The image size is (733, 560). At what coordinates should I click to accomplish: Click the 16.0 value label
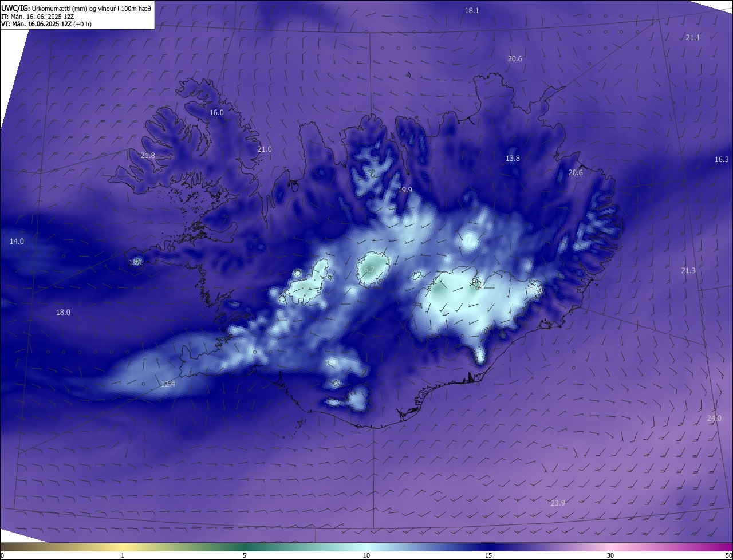[216, 113]
